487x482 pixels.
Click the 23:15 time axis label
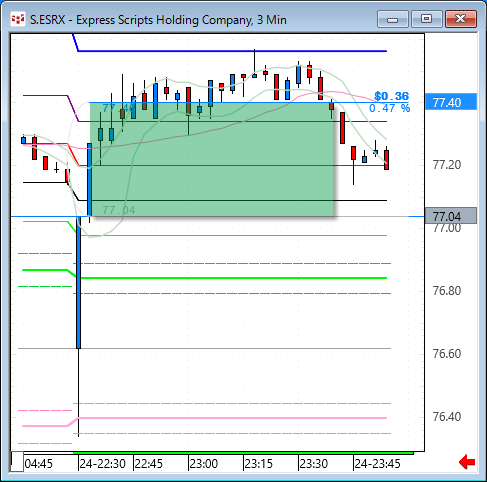point(259,464)
